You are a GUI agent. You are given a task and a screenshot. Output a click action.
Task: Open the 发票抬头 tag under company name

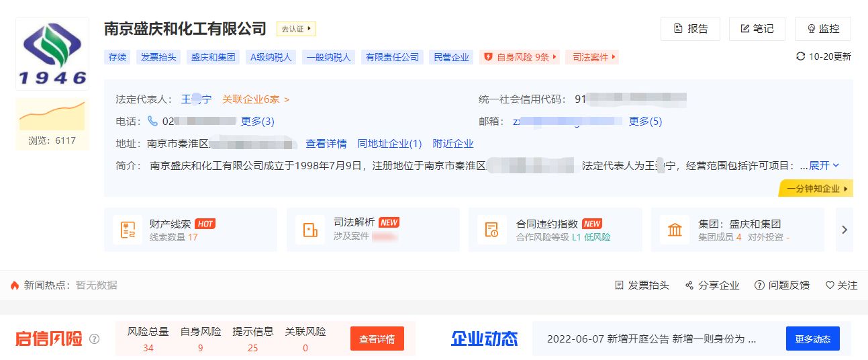(158, 57)
